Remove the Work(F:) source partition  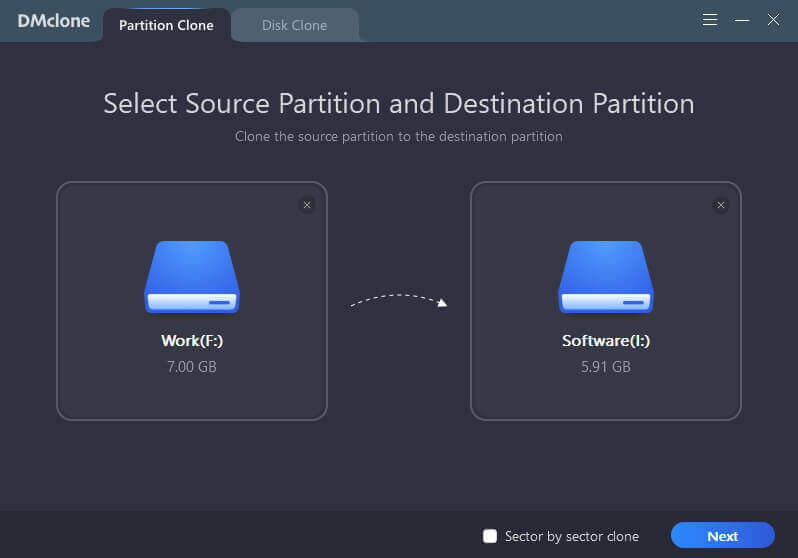(307, 205)
